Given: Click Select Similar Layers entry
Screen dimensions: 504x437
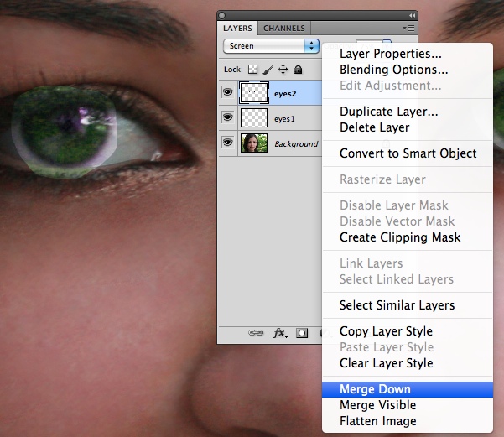Looking at the screenshot, I should pos(408,305).
